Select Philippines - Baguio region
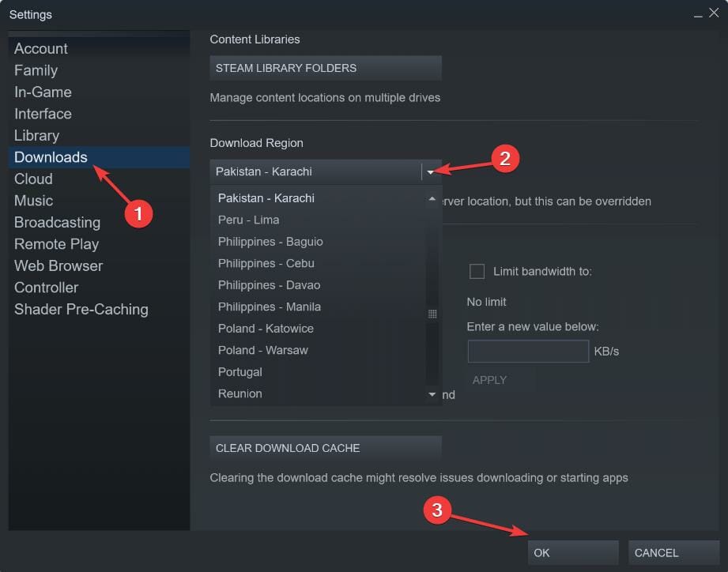 318,243
